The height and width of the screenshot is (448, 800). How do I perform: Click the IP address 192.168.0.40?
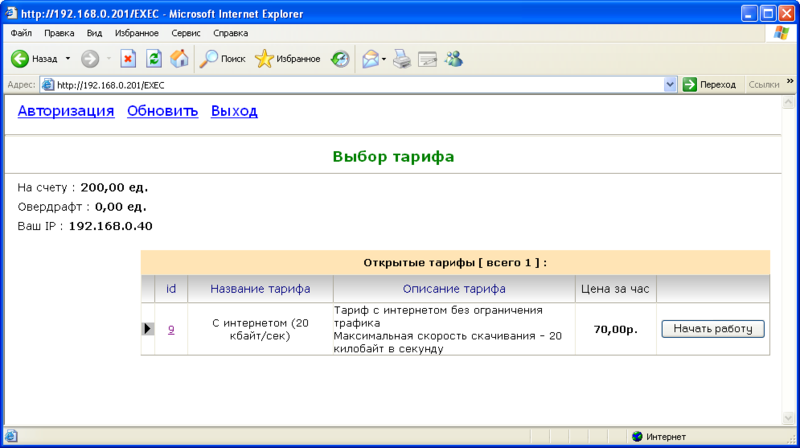click(x=111, y=226)
